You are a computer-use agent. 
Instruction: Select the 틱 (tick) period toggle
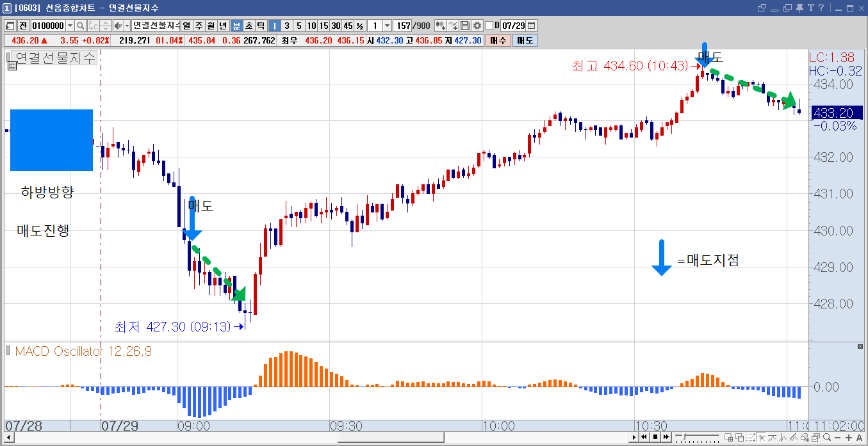[x=261, y=26]
